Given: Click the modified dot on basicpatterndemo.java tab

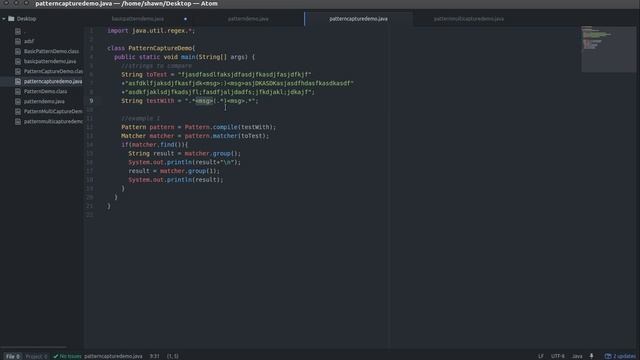Looking at the screenshot, I should pos(185,19).
